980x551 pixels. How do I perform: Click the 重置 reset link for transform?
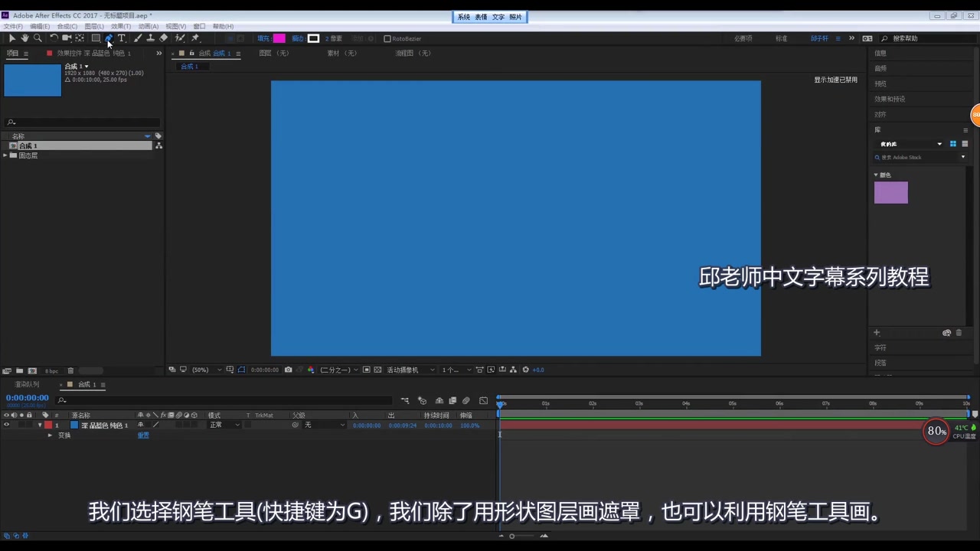143,435
